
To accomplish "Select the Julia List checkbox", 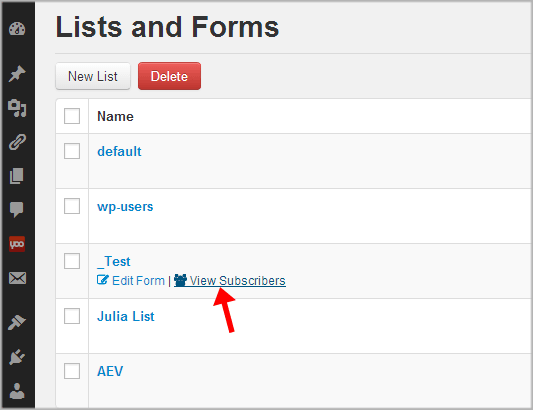I will 72,316.
